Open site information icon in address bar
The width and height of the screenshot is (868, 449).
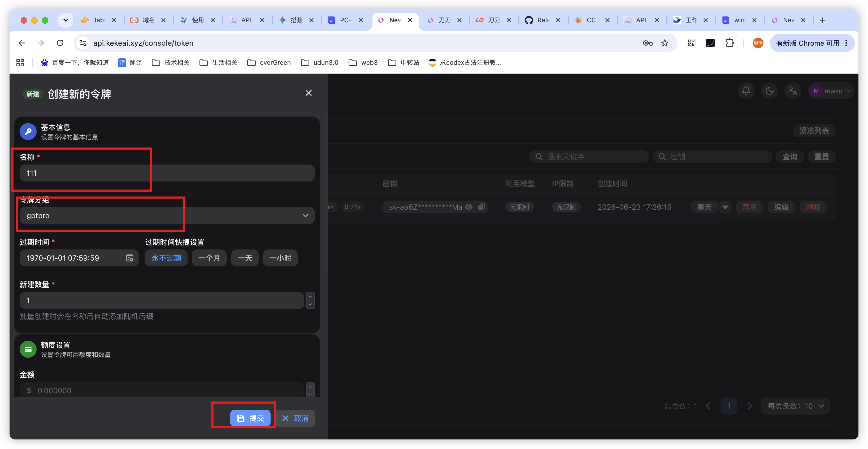pos(83,43)
